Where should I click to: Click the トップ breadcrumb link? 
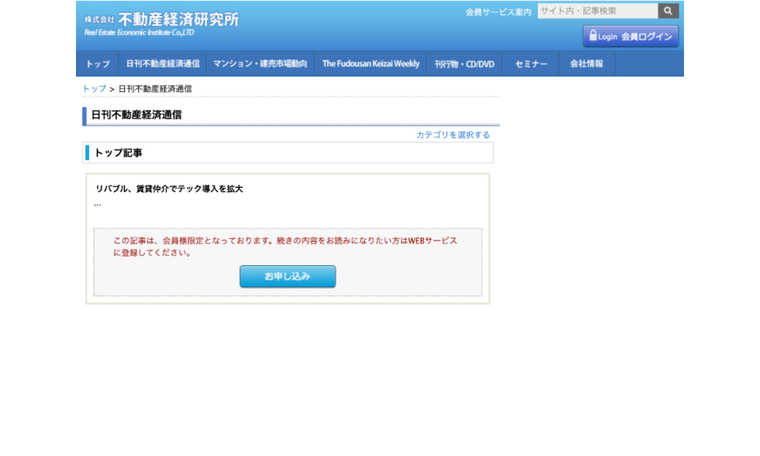(x=94, y=89)
